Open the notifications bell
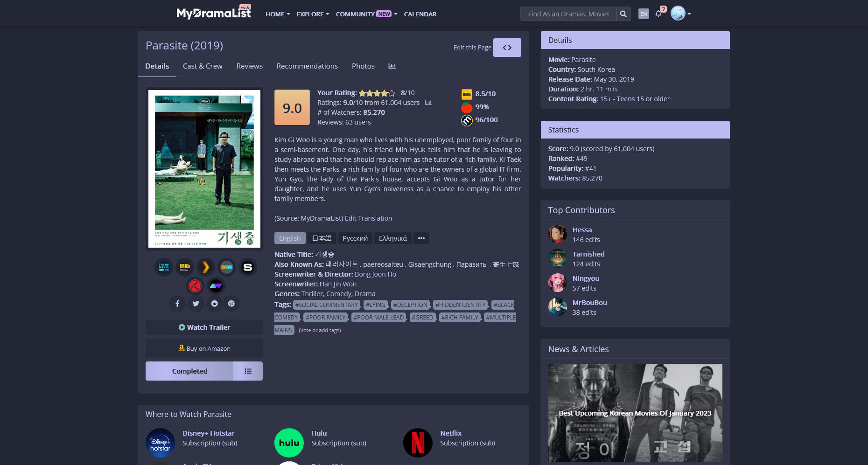This screenshot has width=868, height=465. click(x=658, y=14)
